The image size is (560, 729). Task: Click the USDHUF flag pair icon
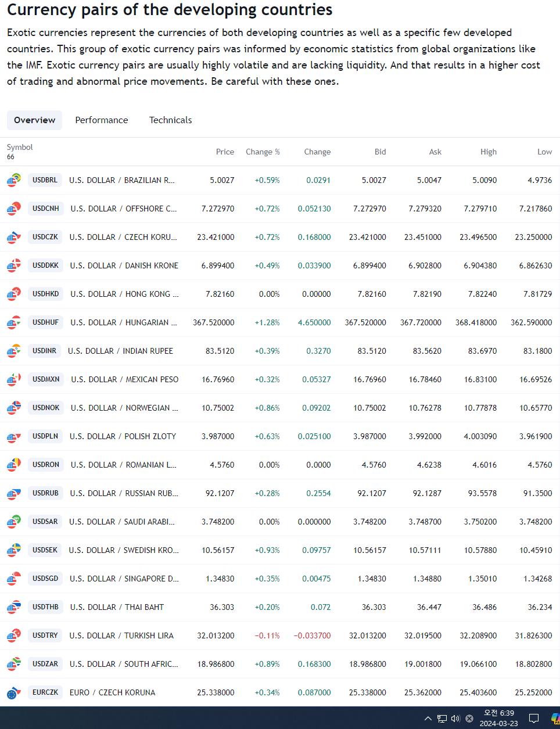(x=14, y=322)
